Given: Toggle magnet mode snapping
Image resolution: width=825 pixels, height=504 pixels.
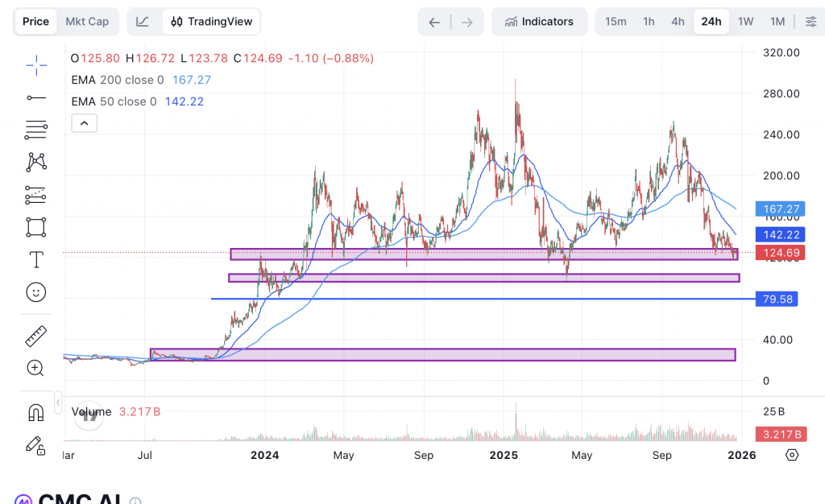Looking at the screenshot, I should (x=35, y=412).
